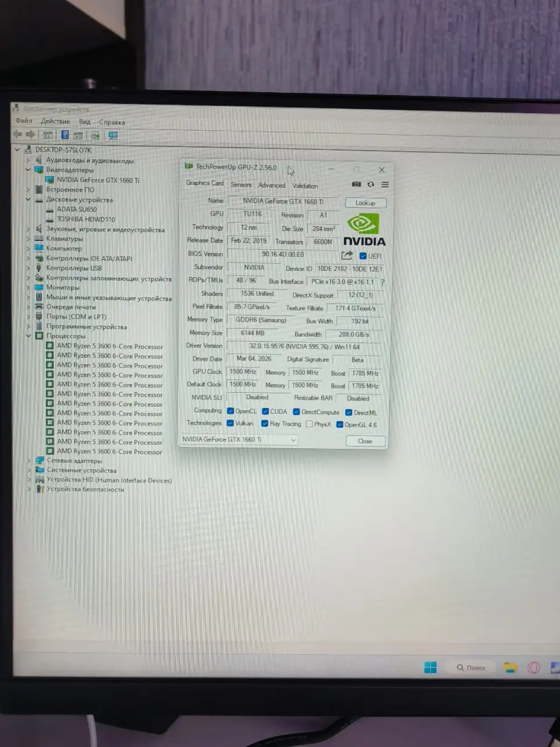
Task: Click the drive icon beside ADATA SU650
Action: click(x=50, y=209)
